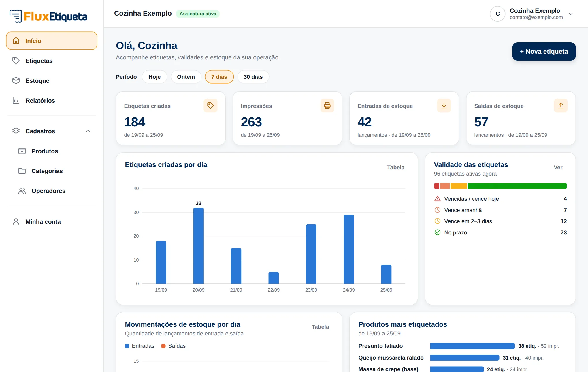Click the check icon next to No prazo
Screen dimensions: 588x372
[x=437, y=232]
